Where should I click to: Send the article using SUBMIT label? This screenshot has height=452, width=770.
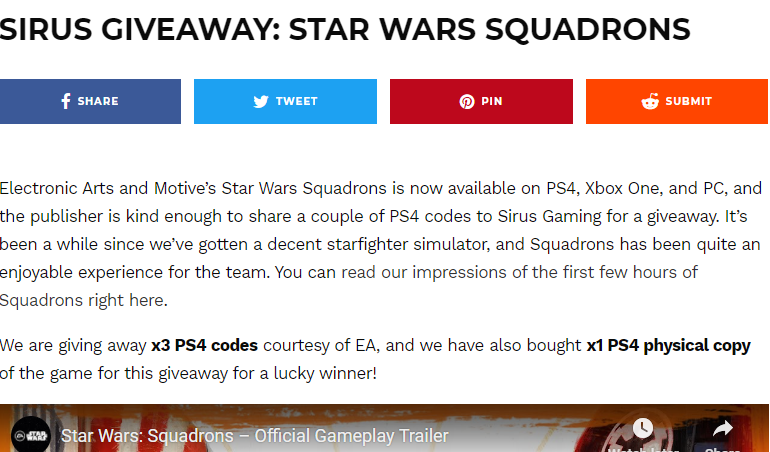coord(688,101)
